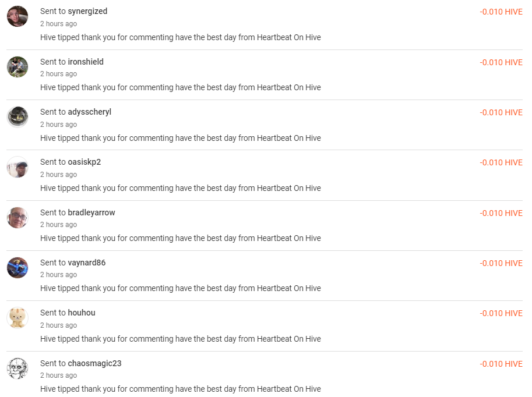Viewport: 532px width, 397px height.
Task: Click the synergized username link
Action: point(87,11)
